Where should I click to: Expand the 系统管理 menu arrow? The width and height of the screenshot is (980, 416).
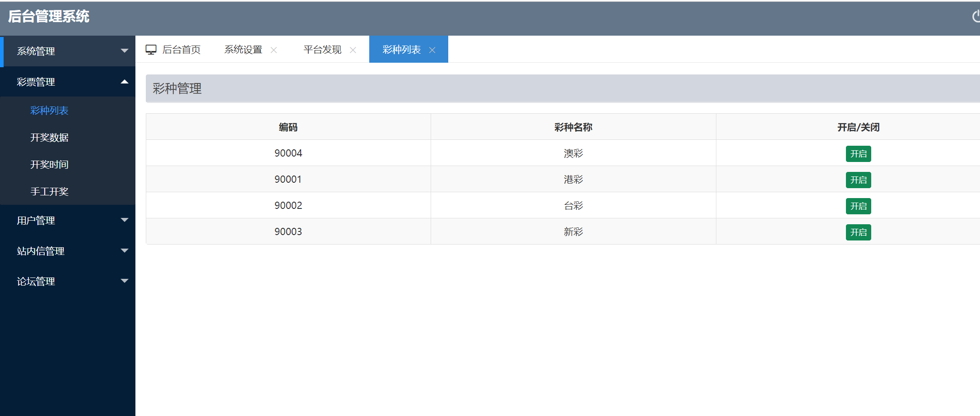tap(125, 51)
